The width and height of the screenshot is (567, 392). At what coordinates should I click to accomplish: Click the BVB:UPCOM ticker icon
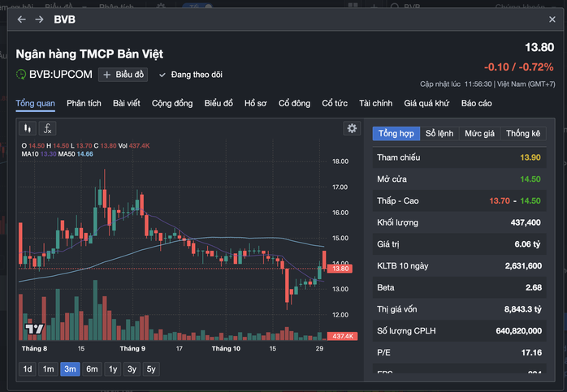21,75
